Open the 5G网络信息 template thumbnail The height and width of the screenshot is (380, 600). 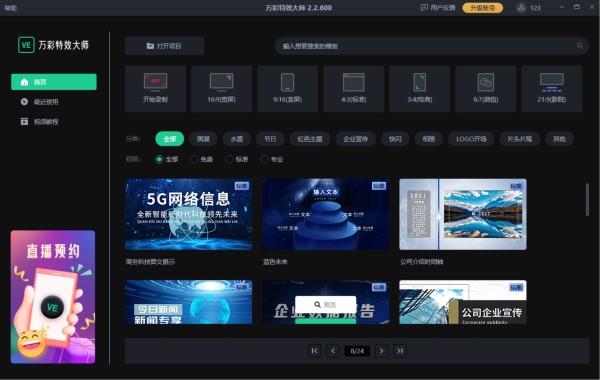pos(189,214)
